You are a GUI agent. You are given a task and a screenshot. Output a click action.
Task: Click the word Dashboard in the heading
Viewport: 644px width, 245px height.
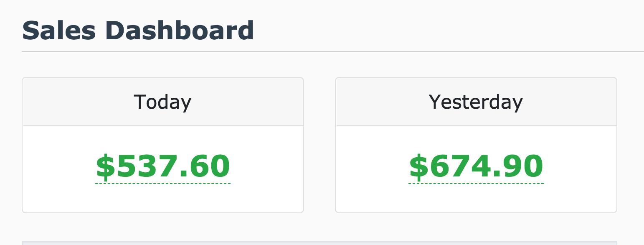[180, 31]
